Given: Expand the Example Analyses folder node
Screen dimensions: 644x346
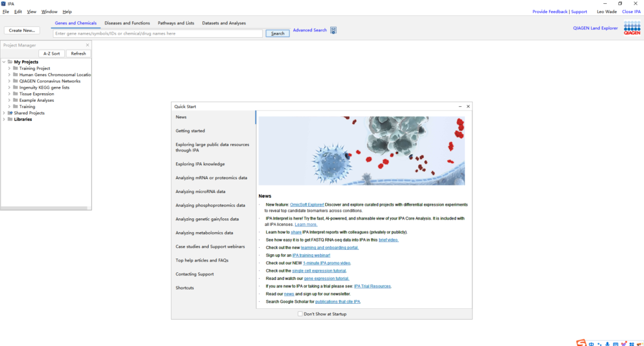Looking at the screenshot, I should pyautogui.click(x=9, y=100).
